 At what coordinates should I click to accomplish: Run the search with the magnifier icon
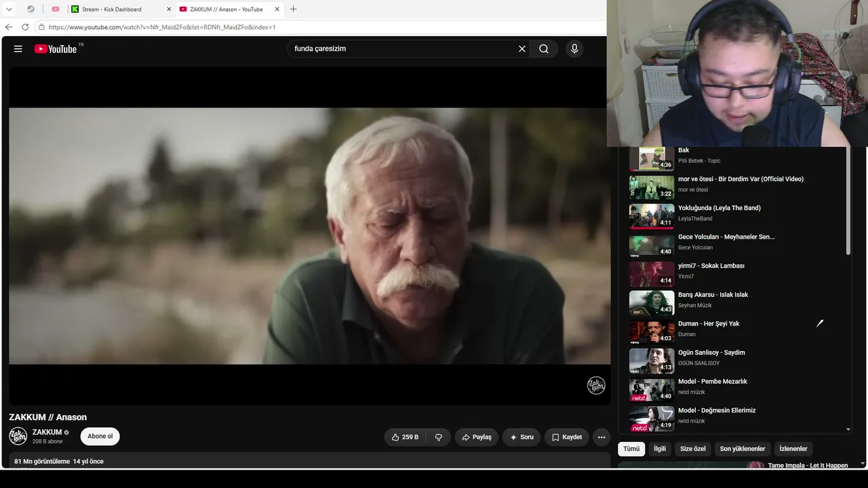(x=544, y=49)
